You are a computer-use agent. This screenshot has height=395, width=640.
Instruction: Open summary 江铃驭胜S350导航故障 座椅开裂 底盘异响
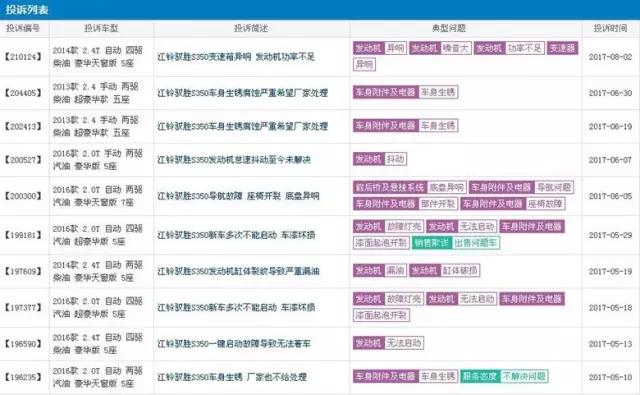coord(238,196)
